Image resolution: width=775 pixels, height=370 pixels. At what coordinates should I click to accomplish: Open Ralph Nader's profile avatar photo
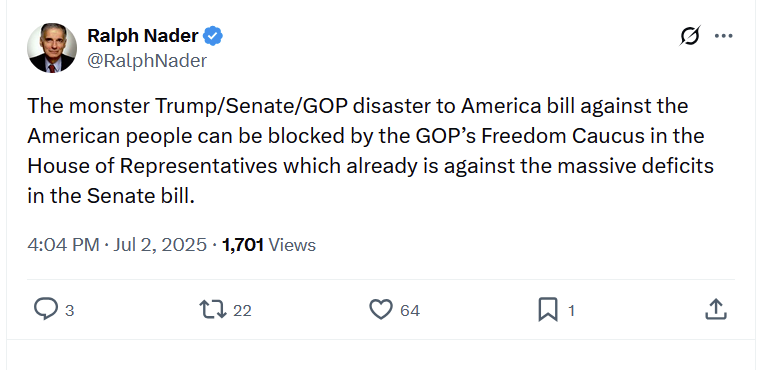click(x=52, y=48)
